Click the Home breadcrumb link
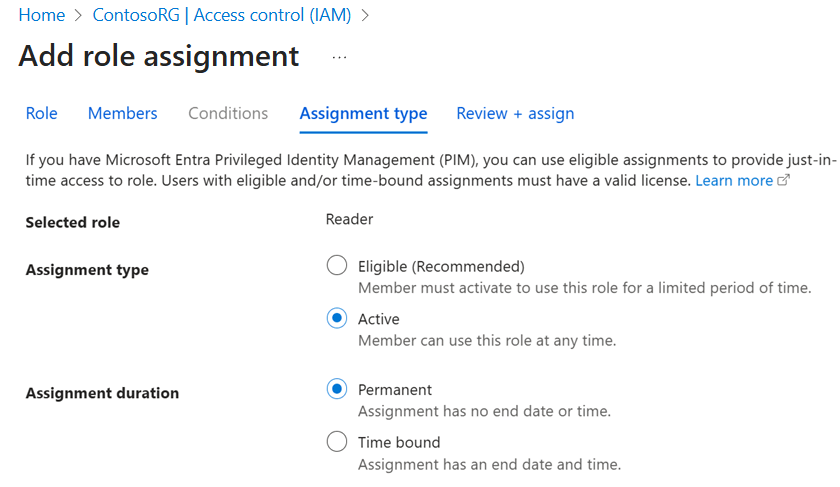This screenshot has height=487, width=840. (42, 15)
